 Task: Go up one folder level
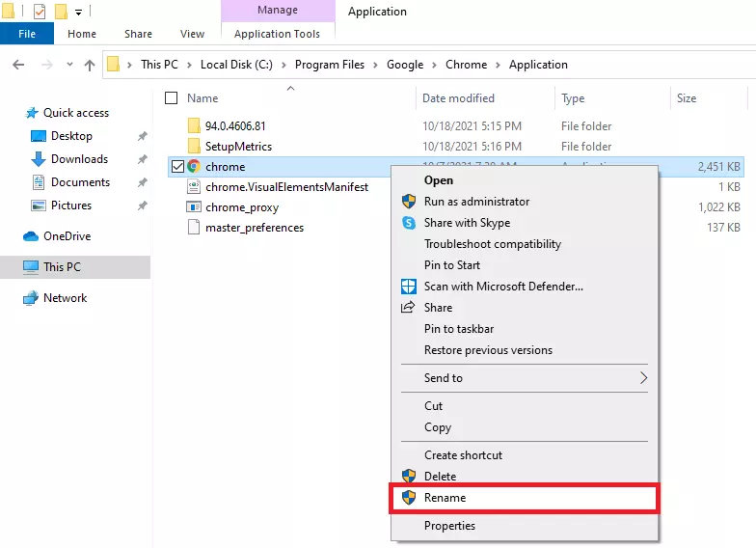(90, 65)
